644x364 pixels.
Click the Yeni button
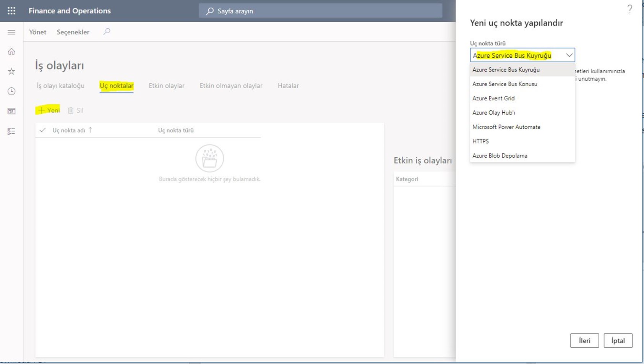[x=49, y=110]
